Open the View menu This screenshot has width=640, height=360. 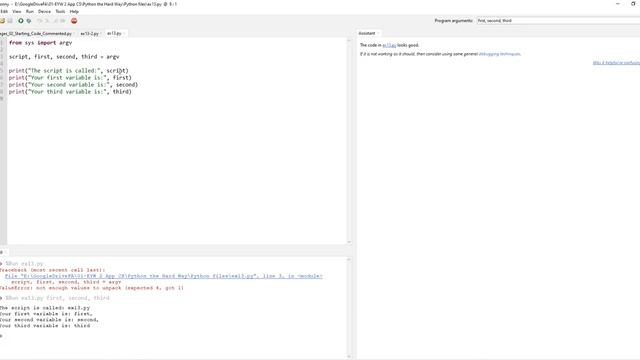tap(17, 11)
